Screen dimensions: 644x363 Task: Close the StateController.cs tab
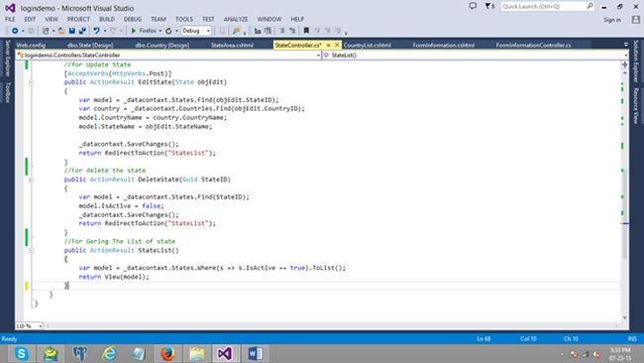pos(337,45)
